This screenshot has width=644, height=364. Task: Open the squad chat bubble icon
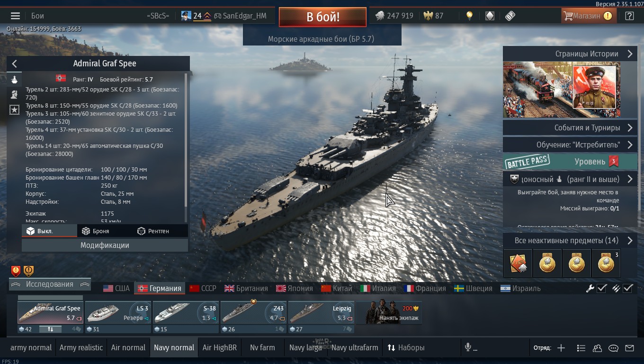[x=613, y=348]
